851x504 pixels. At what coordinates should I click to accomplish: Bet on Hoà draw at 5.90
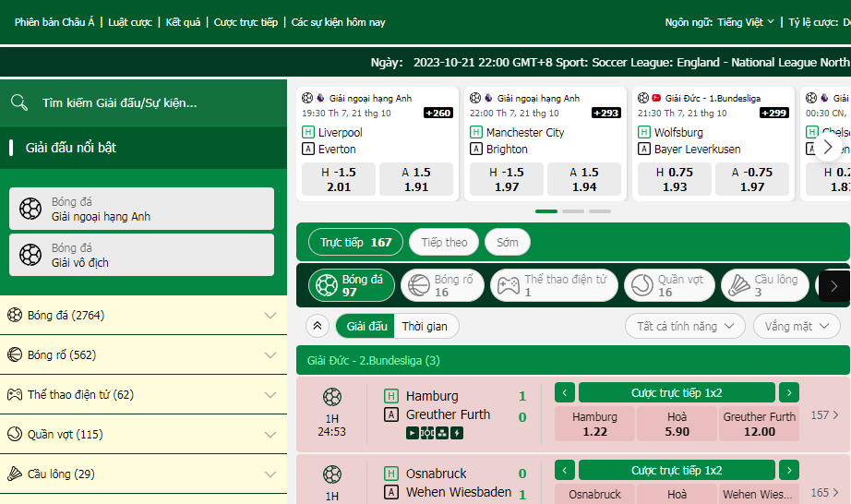pyautogui.click(x=677, y=424)
